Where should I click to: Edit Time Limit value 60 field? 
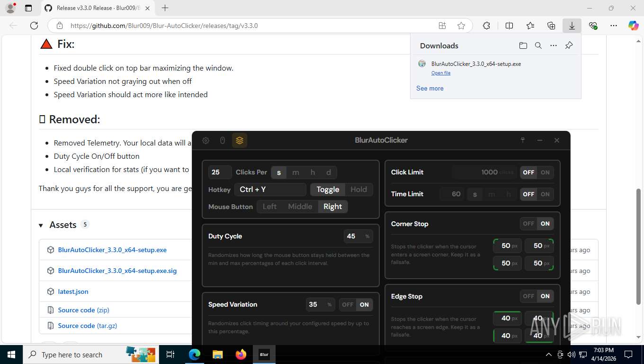pos(452,194)
